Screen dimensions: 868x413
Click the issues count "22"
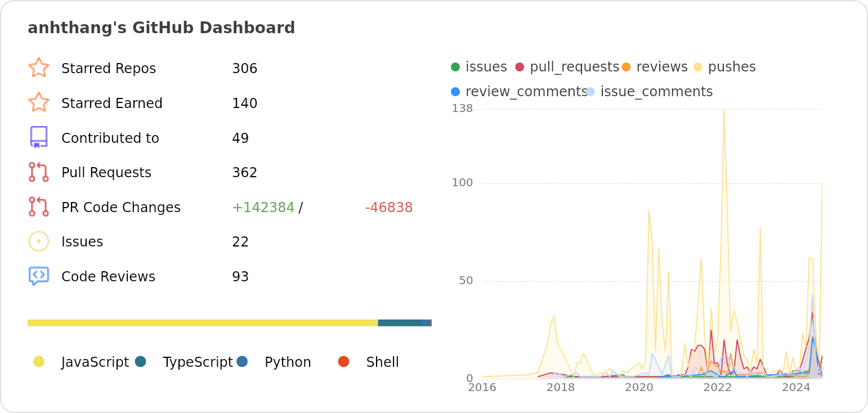point(240,242)
